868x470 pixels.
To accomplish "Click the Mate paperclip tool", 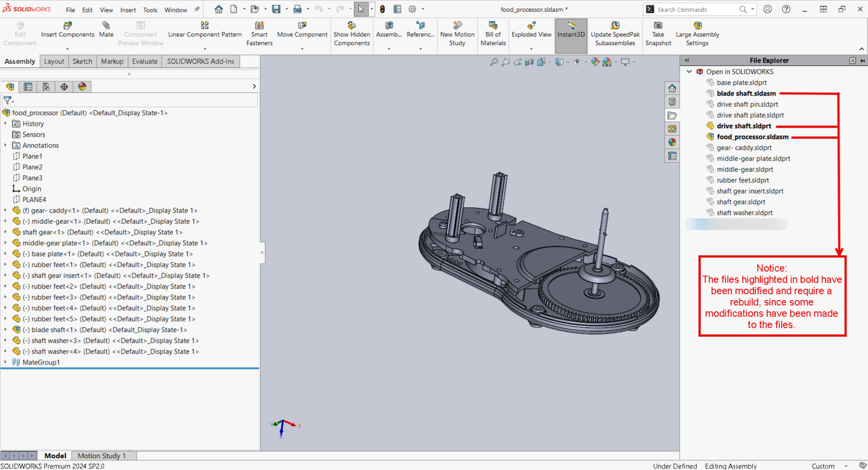I will point(106,29).
